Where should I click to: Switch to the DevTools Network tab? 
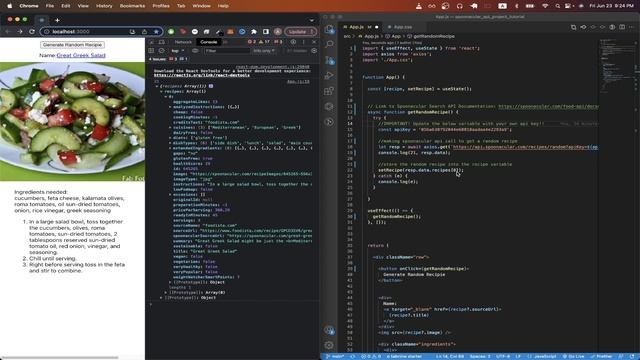pos(183,42)
